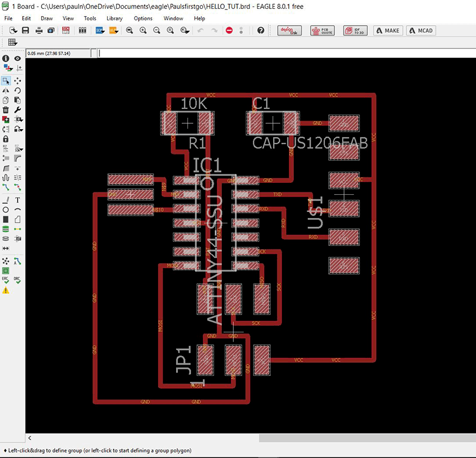Select the Route Airwire tool
The image size is (476, 458).
click(6, 186)
